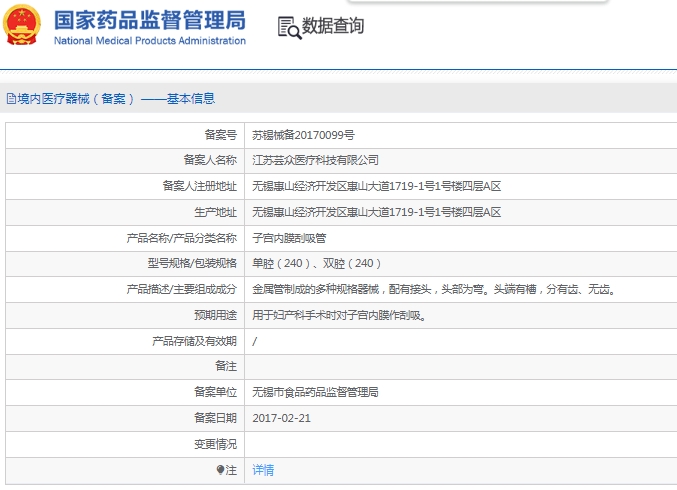Click the 备案人名称 label
The image size is (677, 490).
[210, 160]
